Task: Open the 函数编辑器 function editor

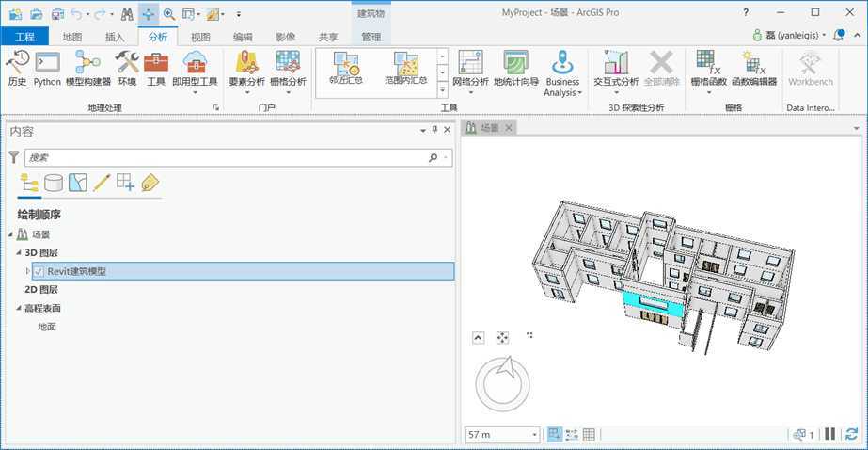Action: (x=754, y=68)
